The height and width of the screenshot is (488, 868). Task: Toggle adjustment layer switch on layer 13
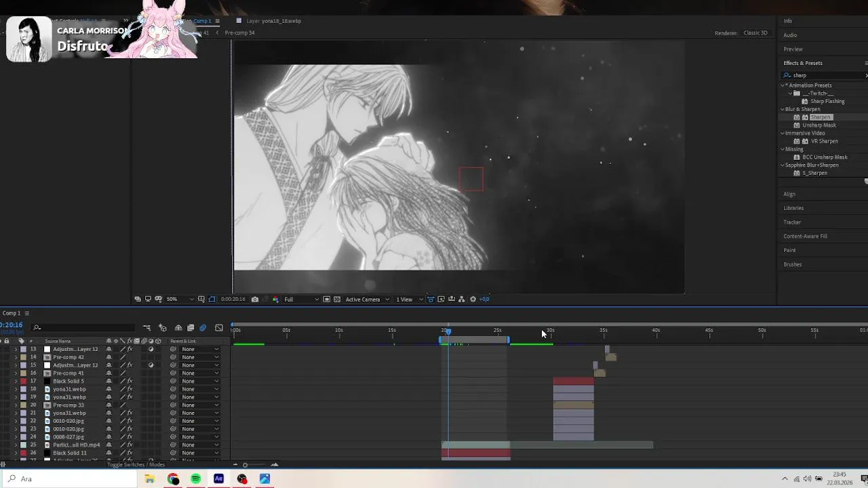(151, 349)
